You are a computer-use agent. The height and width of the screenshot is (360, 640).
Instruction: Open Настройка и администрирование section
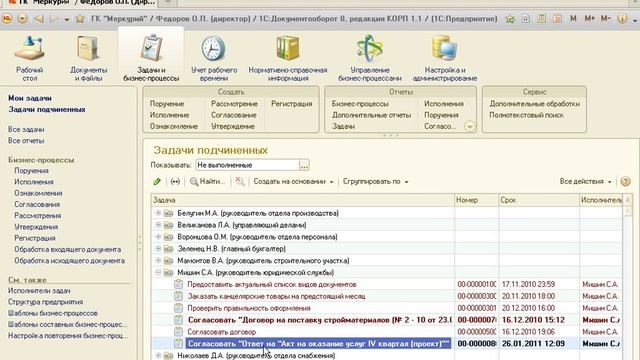tap(444, 58)
